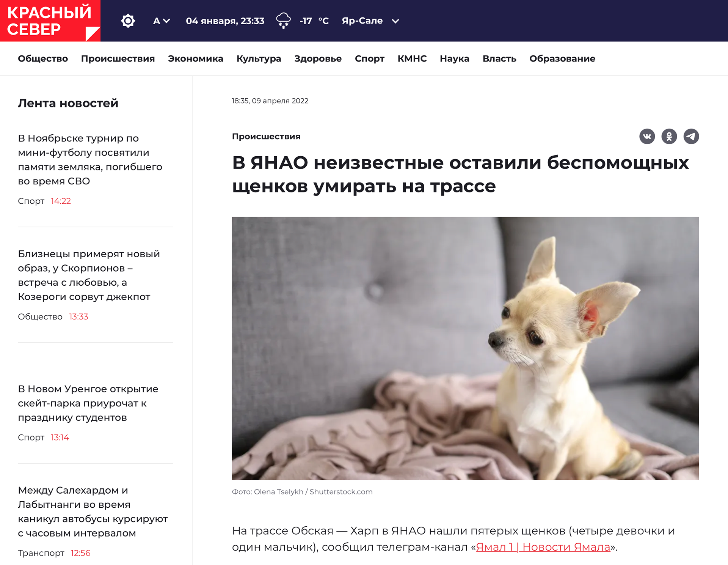Open the Экономика section

coord(196,59)
